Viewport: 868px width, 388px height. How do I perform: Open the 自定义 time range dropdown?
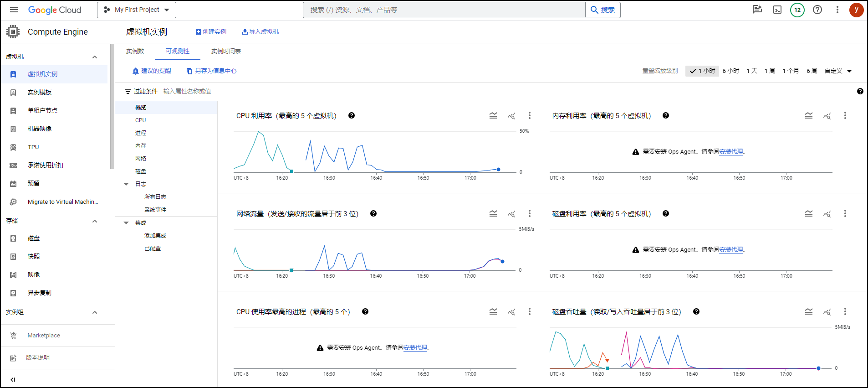pyautogui.click(x=838, y=71)
